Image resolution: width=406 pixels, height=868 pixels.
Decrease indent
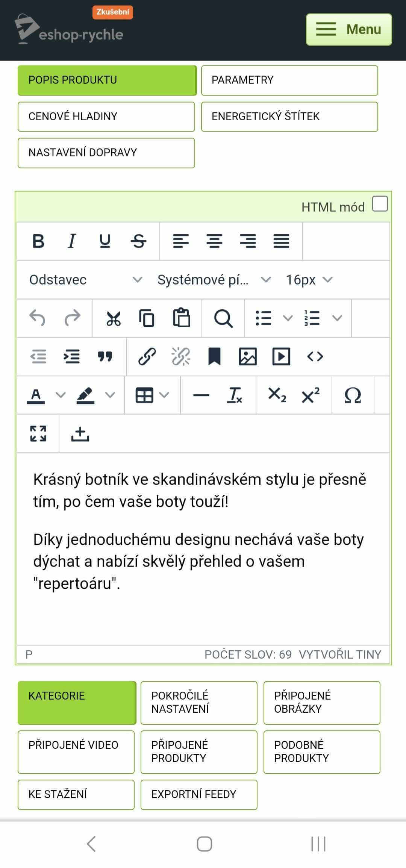coord(38,356)
